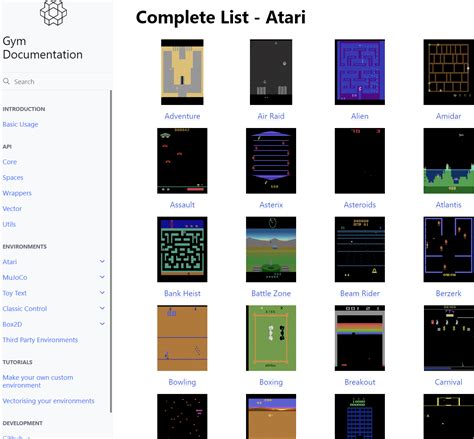Image resolution: width=474 pixels, height=439 pixels.
Task: Click the Air Raid text link
Action: point(271,116)
